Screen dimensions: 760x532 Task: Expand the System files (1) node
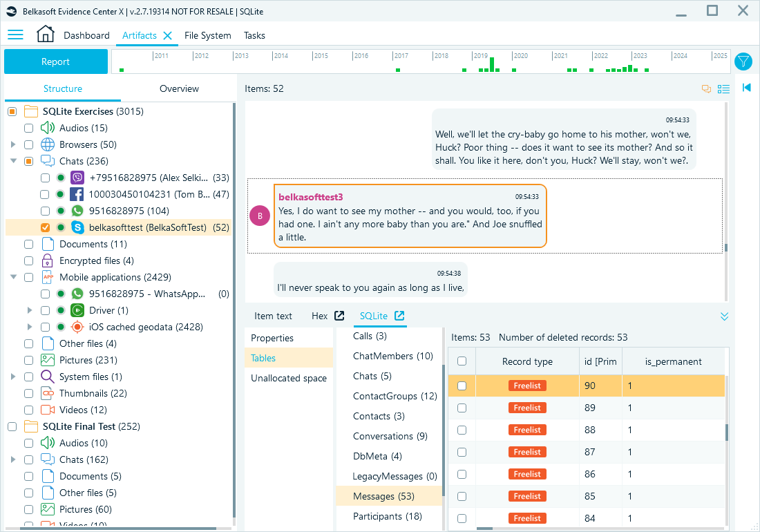coord(13,377)
